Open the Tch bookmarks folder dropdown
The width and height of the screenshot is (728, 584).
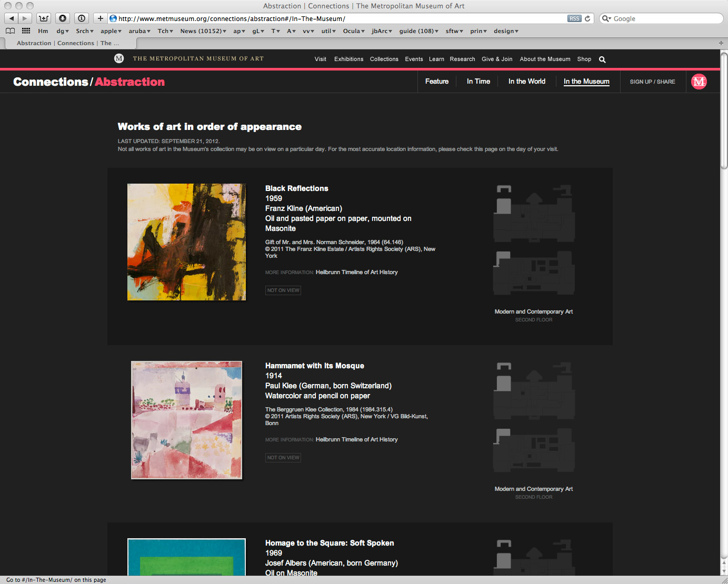[x=165, y=31]
